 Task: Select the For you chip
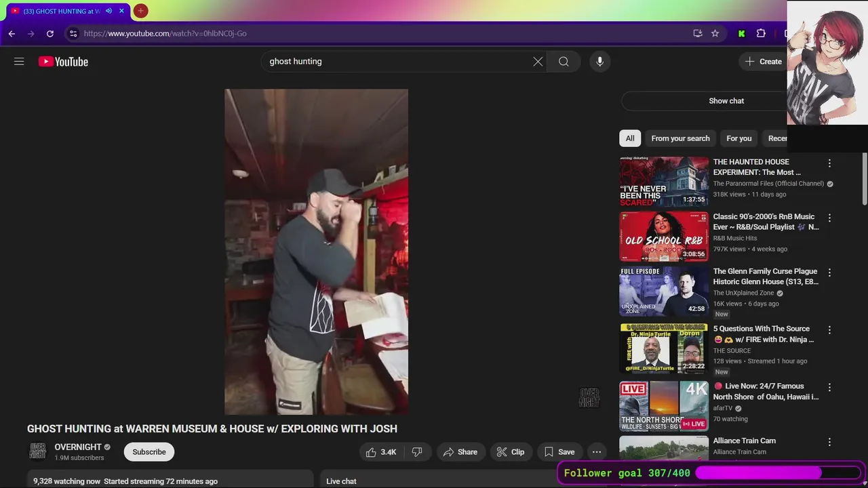pyautogui.click(x=738, y=138)
